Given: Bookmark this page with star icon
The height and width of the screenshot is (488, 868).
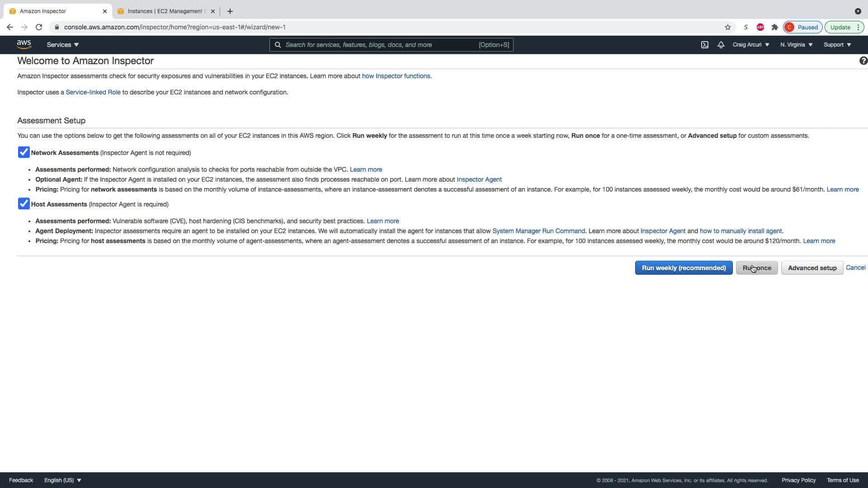Looking at the screenshot, I should tap(727, 27).
